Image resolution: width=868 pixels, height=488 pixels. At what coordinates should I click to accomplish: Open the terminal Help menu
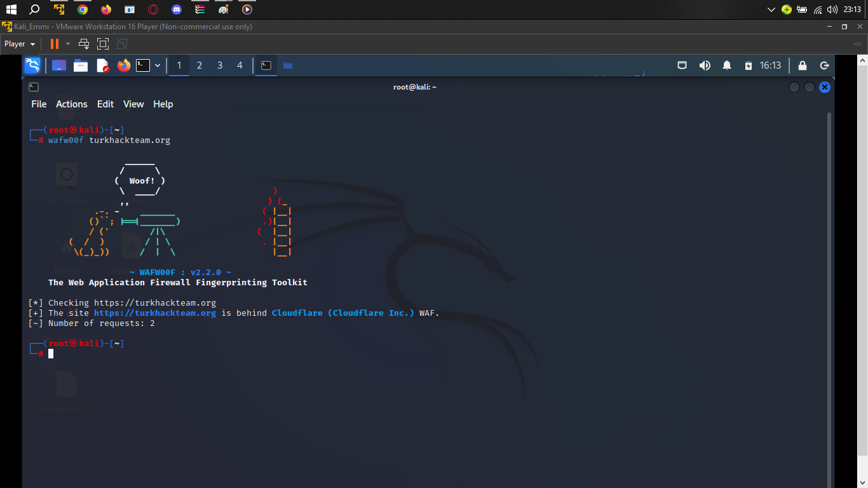click(x=163, y=104)
